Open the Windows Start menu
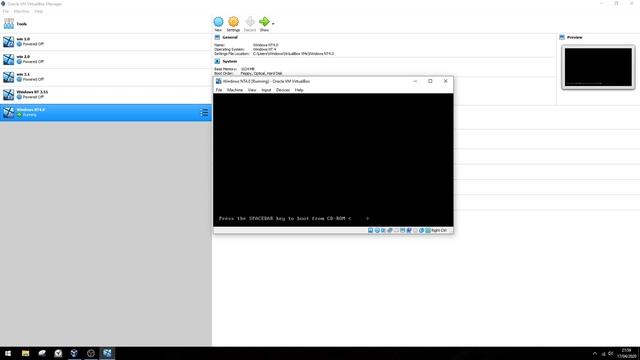The width and height of the screenshot is (640, 360). pyautogui.click(x=8, y=353)
